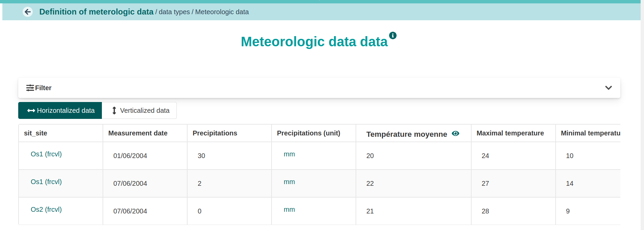Click the horizontal arrows icon on Horizontalized data
The width and height of the screenshot is (644, 230).
click(31, 111)
